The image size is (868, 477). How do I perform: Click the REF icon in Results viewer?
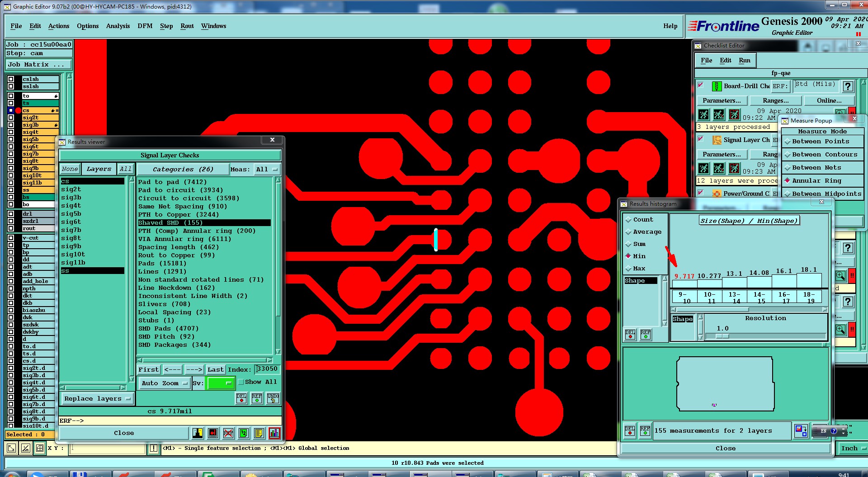[257, 398]
